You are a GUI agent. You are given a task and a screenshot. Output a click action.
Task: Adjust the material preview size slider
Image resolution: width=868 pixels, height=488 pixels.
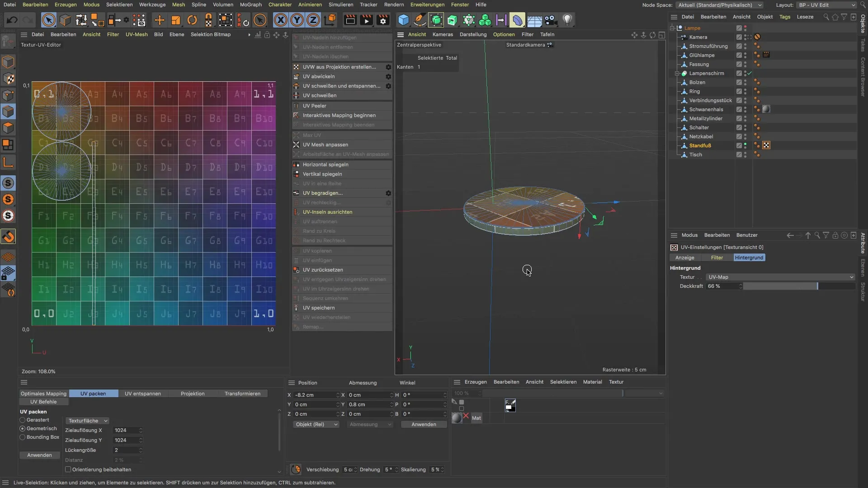[x=553, y=393]
